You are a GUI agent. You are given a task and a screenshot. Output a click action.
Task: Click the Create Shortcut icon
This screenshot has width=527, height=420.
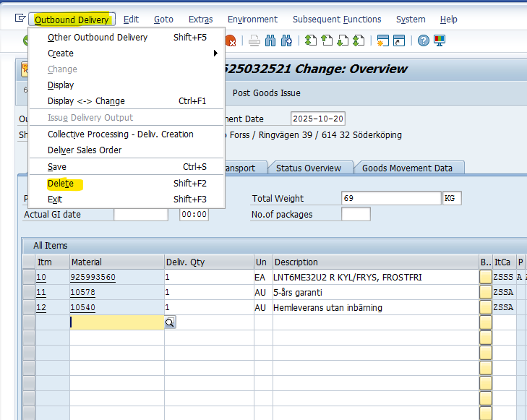click(x=399, y=40)
